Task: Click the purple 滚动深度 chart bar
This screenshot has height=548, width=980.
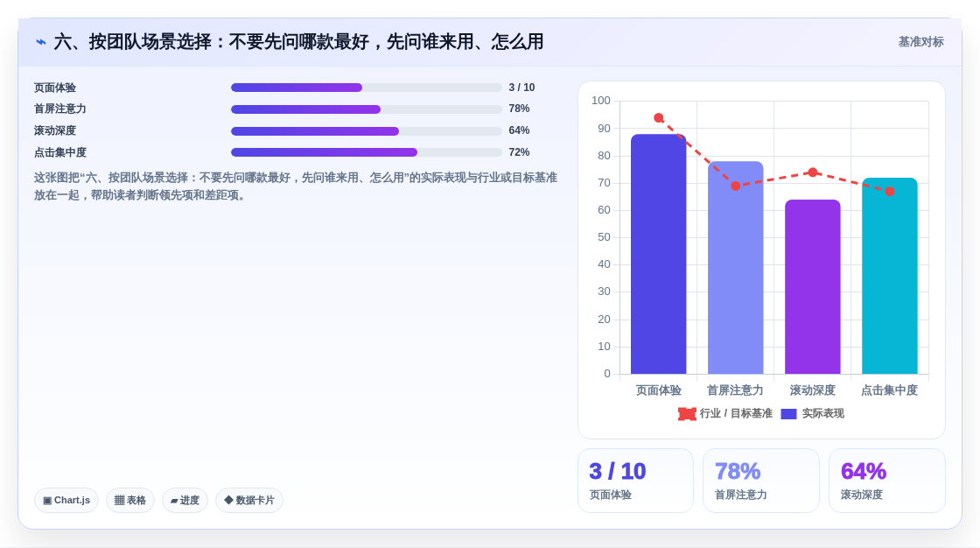Action: [813, 287]
